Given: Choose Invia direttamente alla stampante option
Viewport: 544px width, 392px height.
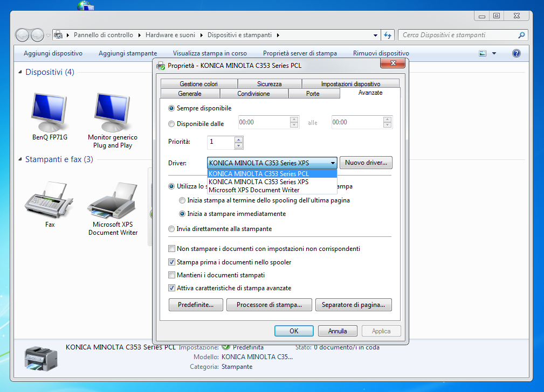Looking at the screenshot, I should (172, 229).
